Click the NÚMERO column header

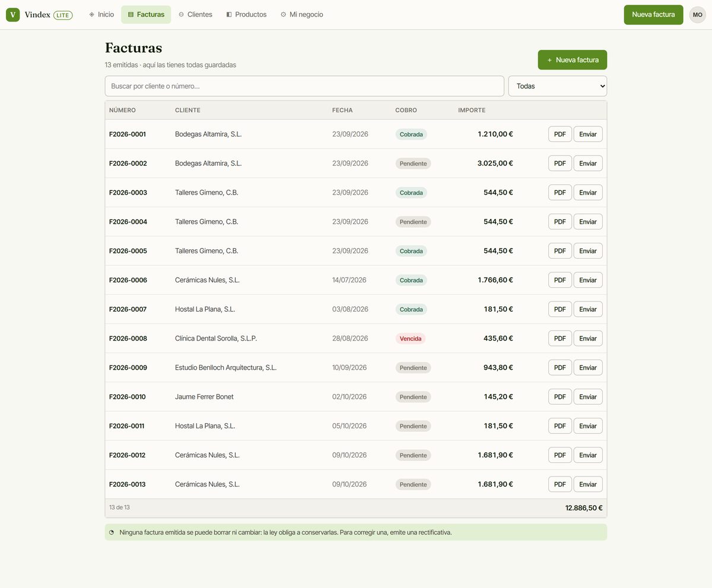click(122, 110)
